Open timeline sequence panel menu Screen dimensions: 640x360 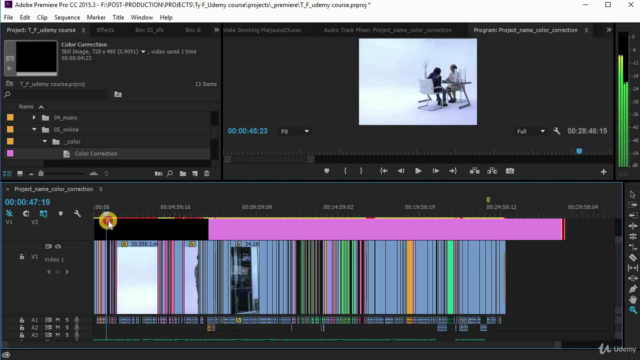[101, 189]
